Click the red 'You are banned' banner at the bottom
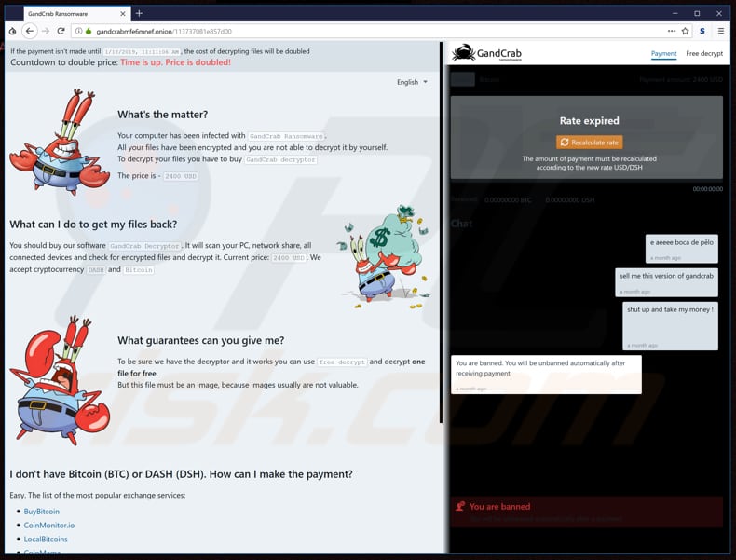 (586, 512)
